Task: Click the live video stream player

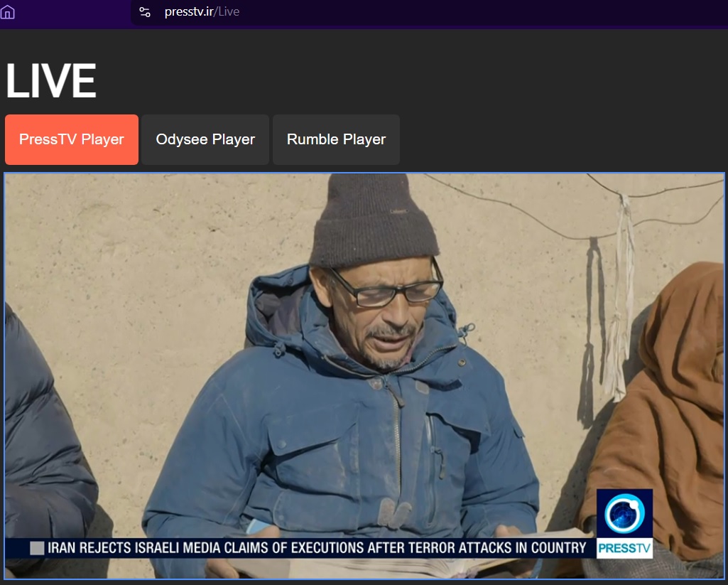Action: tap(364, 376)
